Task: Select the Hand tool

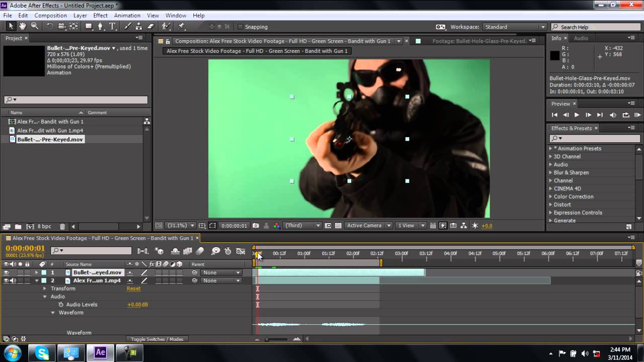Action: click(x=23, y=26)
